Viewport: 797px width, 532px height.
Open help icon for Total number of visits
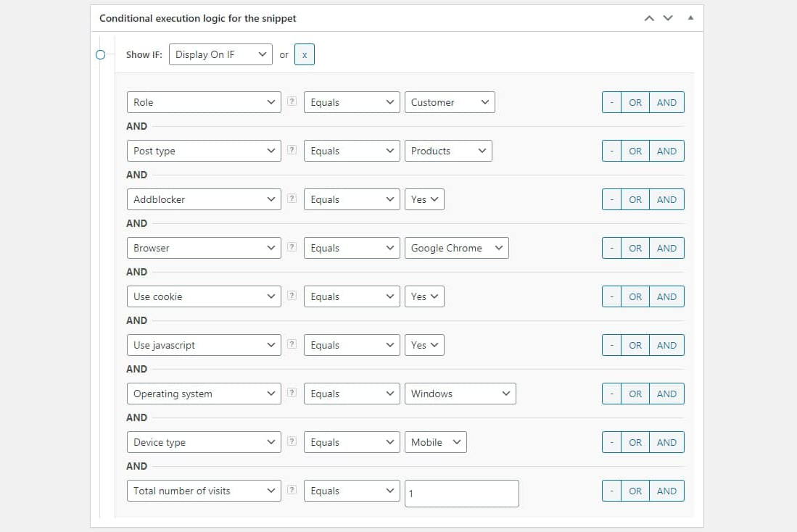pyautogui.click(x=292, y=490)
